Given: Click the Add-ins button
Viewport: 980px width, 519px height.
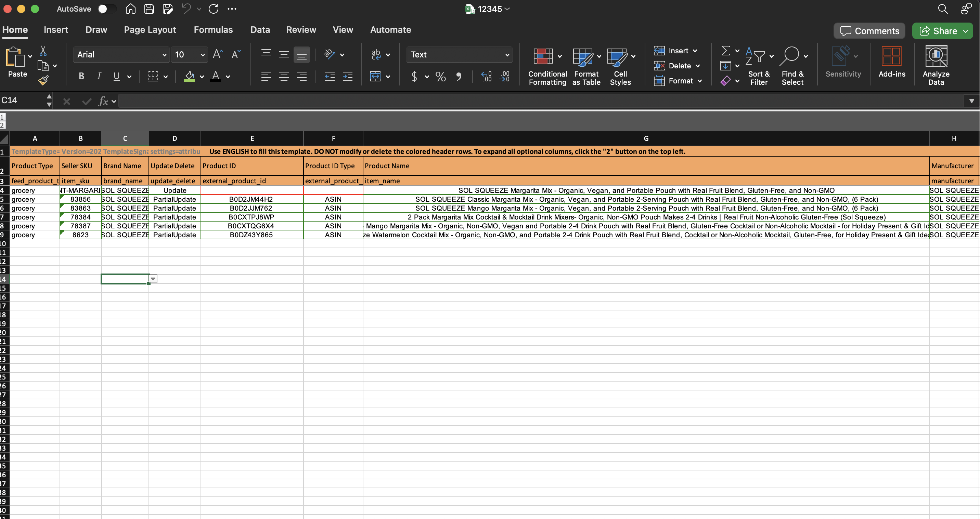Looking at the screenshot, I should 892,62.
